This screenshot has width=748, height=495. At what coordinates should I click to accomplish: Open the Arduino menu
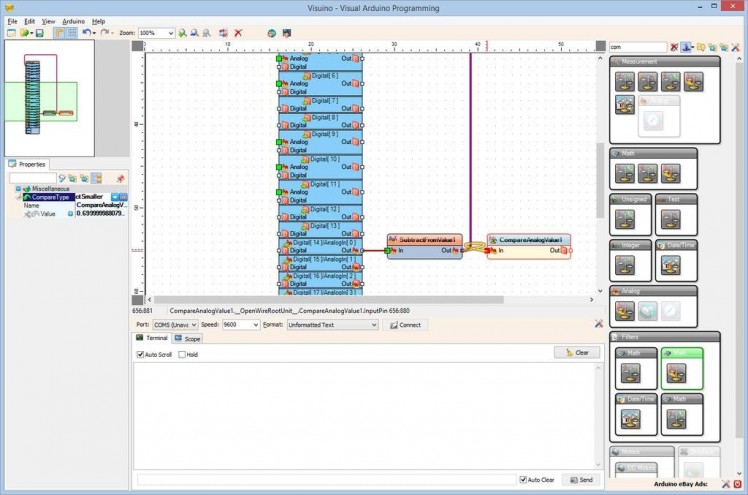point(73,20)
